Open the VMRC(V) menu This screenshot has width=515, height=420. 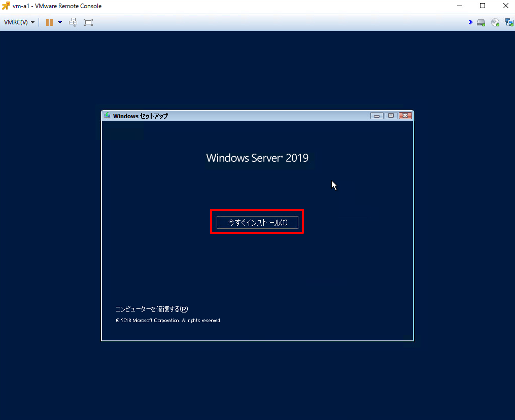click(19, 22)
